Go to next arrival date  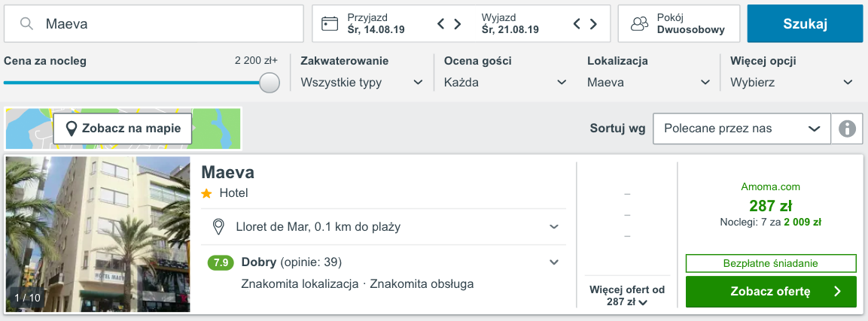[457, 24]
